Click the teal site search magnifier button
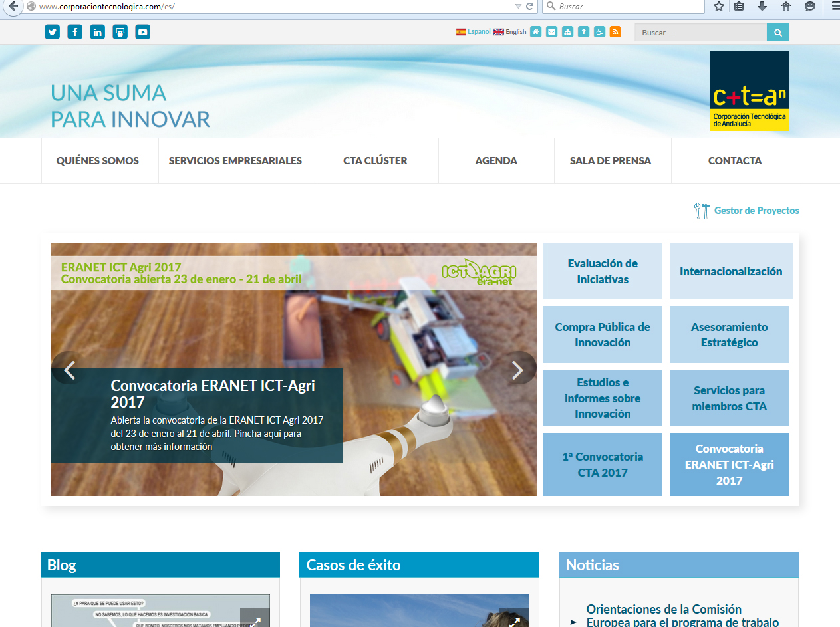This screenshot has width=840, height=627. [777, 32]
